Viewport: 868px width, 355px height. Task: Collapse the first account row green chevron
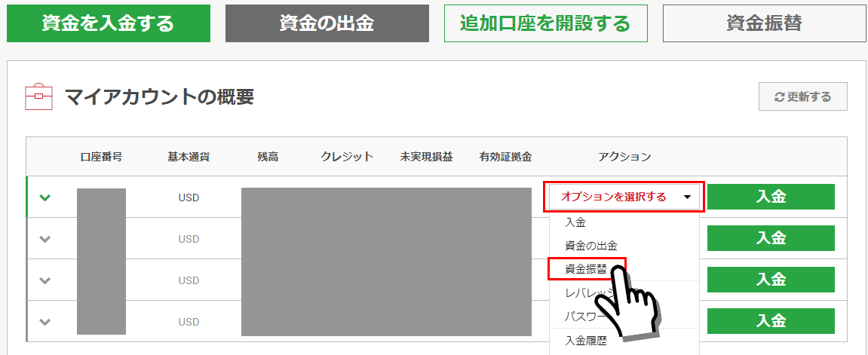click(45, 197)
